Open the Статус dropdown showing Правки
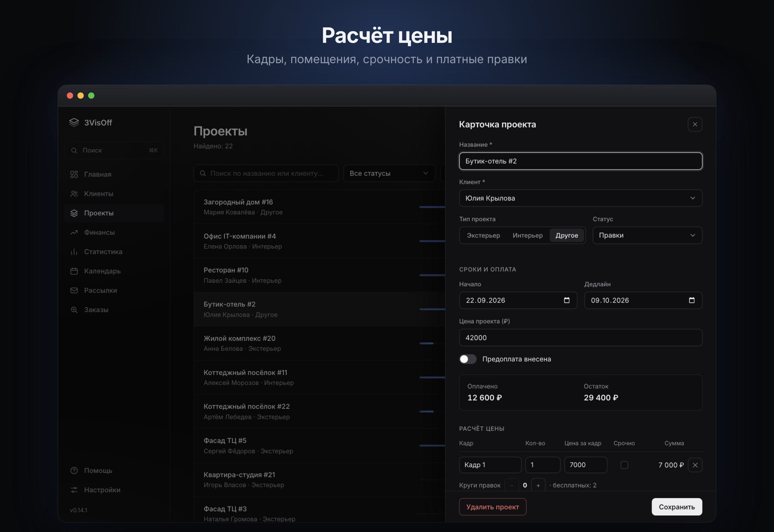The width and height of the screenshot is (774, 532). point(647,235)
